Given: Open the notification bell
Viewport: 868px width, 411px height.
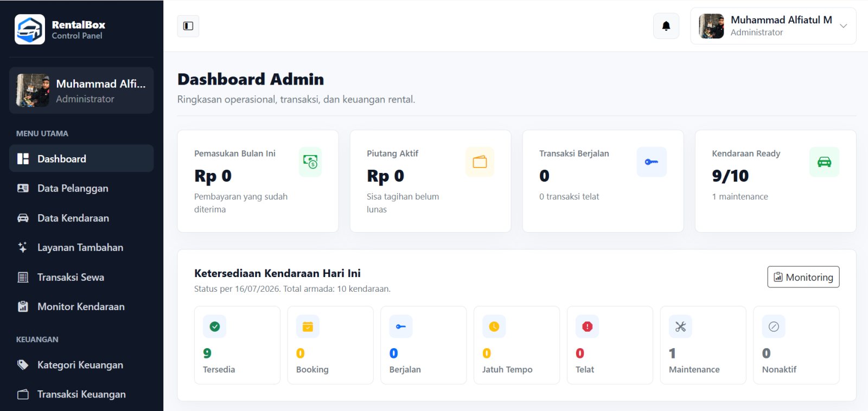Looking at the screenshot, I should click(666, 26).
